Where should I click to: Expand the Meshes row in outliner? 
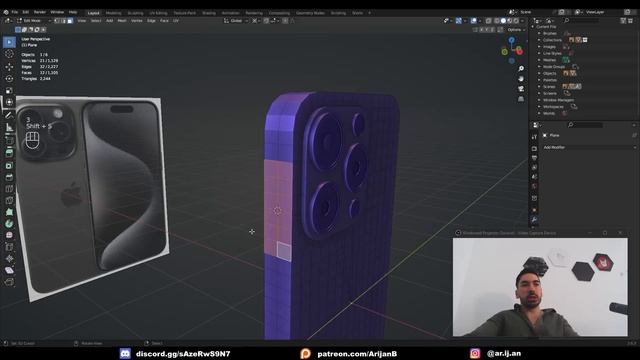point(539,60)
